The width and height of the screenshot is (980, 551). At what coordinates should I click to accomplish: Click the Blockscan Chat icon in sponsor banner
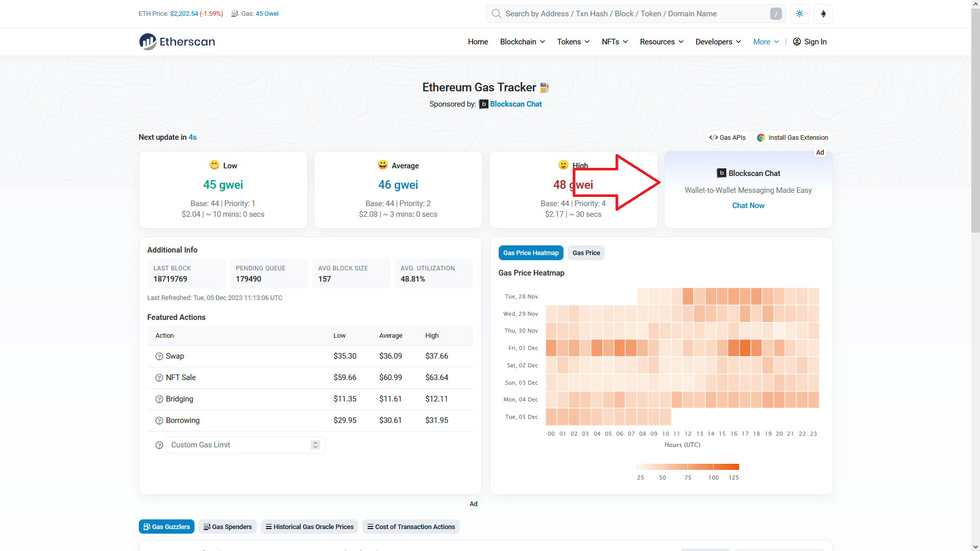[x=483, y=104]
